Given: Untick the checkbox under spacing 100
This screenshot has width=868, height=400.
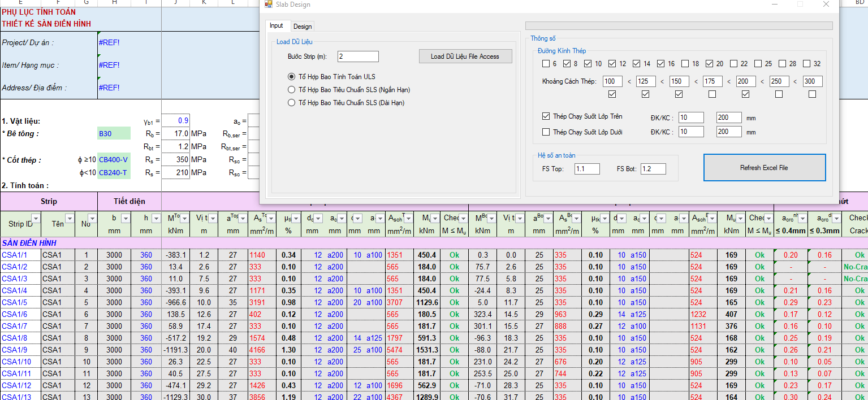Looking at the screenshot, I should [x=612, y=94].
